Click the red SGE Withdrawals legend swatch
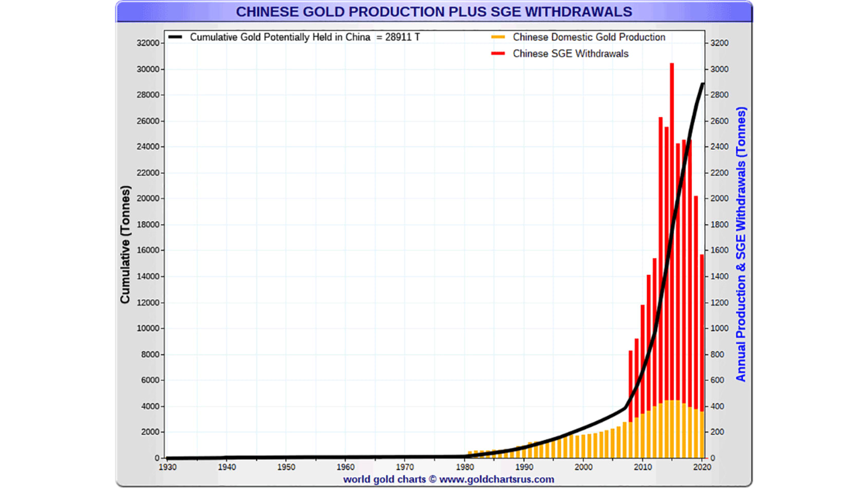Screen dimensions: 868x488 coord(498,53)
